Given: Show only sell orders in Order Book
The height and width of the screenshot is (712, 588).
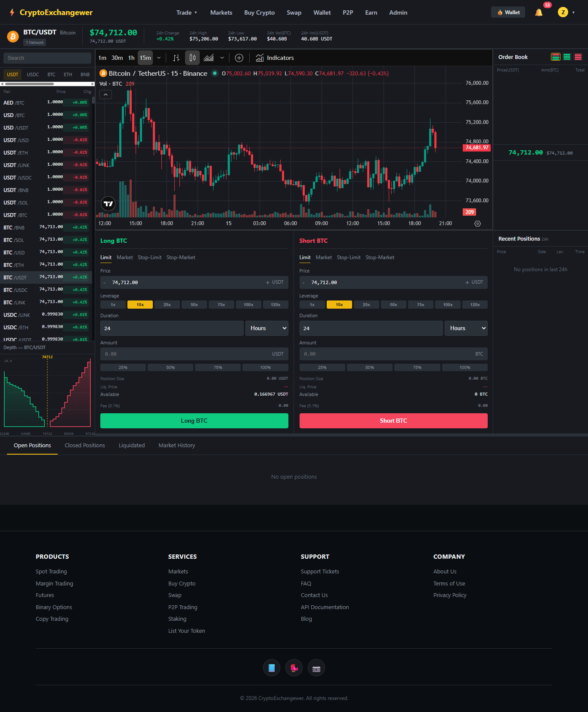Looking at the screenshot, I should [x=578, y=57].
